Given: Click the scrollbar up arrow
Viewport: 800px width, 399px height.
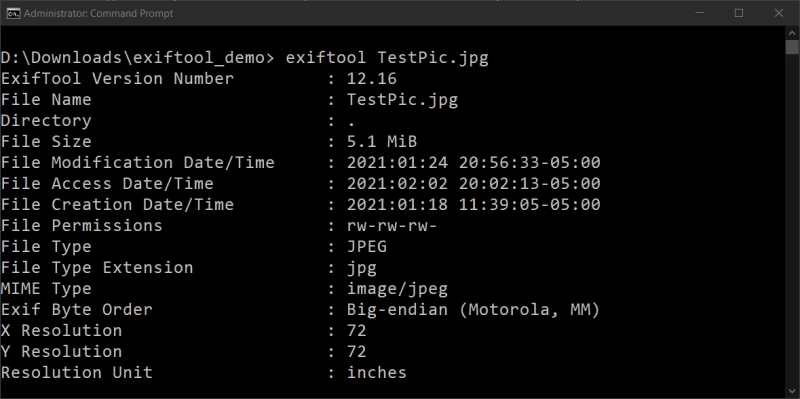Looking at the screenshot, I should 792,32.
